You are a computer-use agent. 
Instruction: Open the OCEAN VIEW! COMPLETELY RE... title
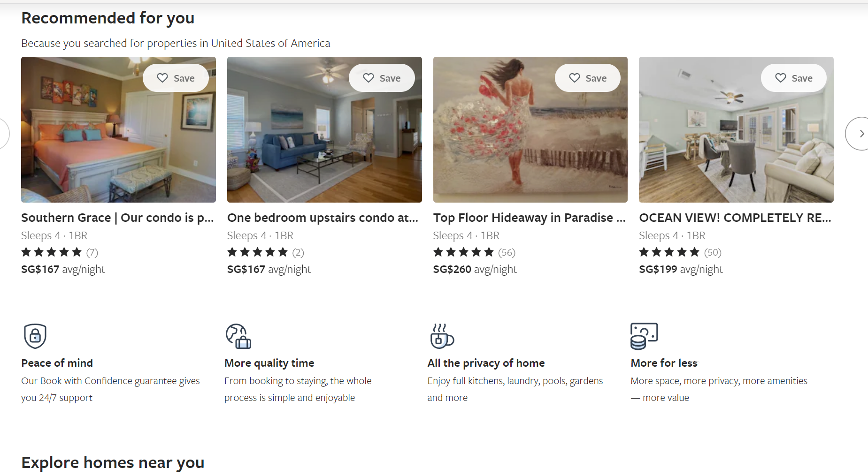pos(735,218)
